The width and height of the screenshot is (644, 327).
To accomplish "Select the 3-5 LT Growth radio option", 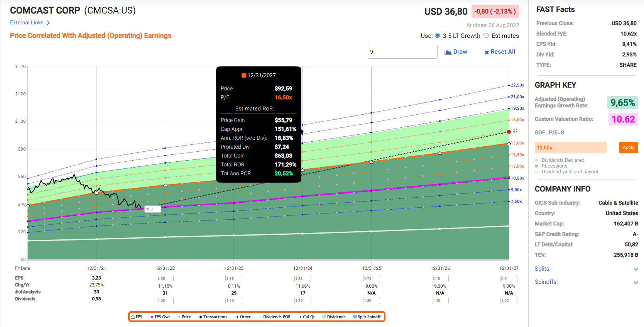I will click(x=437, y=36).
